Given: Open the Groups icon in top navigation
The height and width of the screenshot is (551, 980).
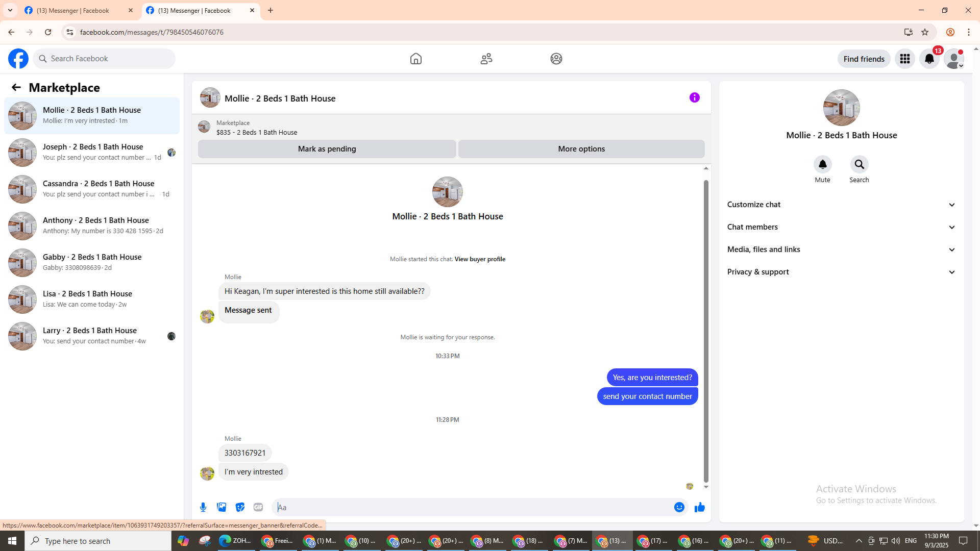Looking at the screenshot, I should [556, 59].
